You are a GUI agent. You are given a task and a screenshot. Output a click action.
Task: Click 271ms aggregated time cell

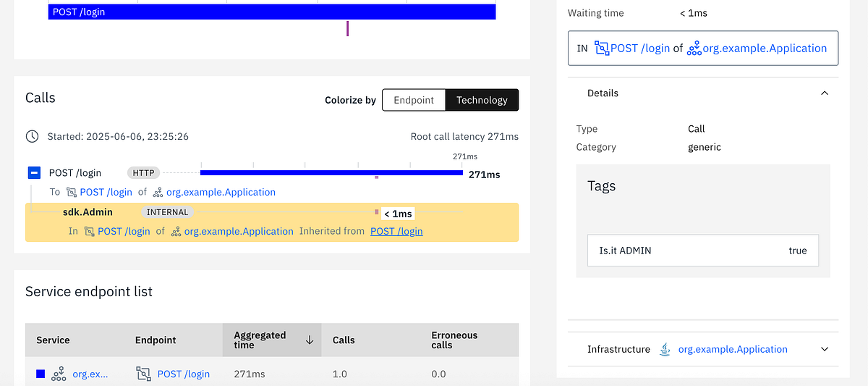[250, 374]
